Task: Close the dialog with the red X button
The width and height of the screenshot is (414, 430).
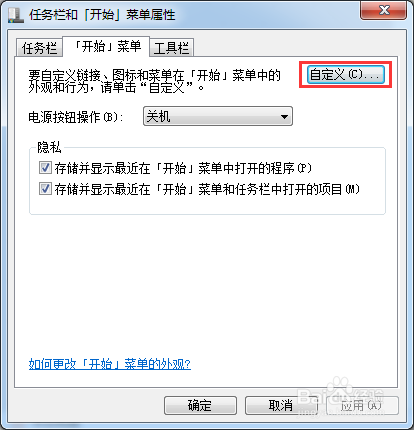Action: tap(383, 11)
